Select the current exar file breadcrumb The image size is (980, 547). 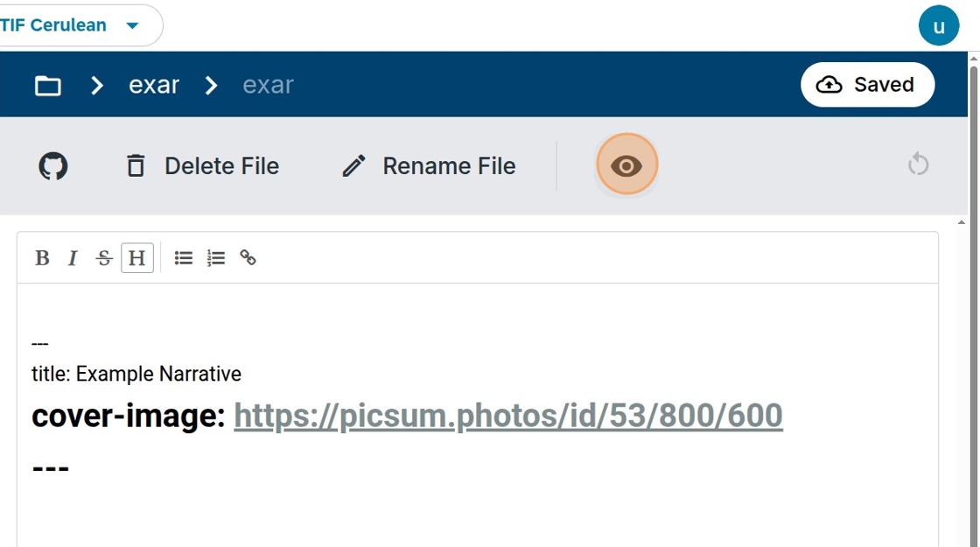pyautogui.click(x=268, y=84)
